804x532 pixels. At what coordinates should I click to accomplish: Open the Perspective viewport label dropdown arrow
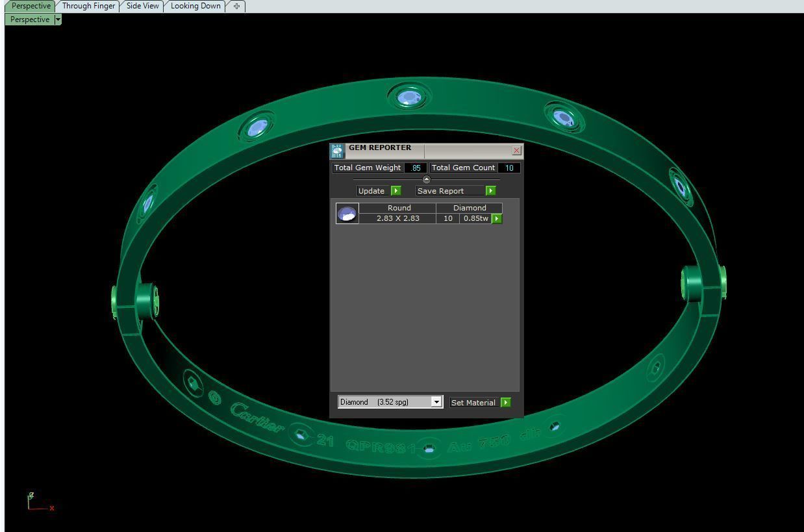click(x=58, y=19)
